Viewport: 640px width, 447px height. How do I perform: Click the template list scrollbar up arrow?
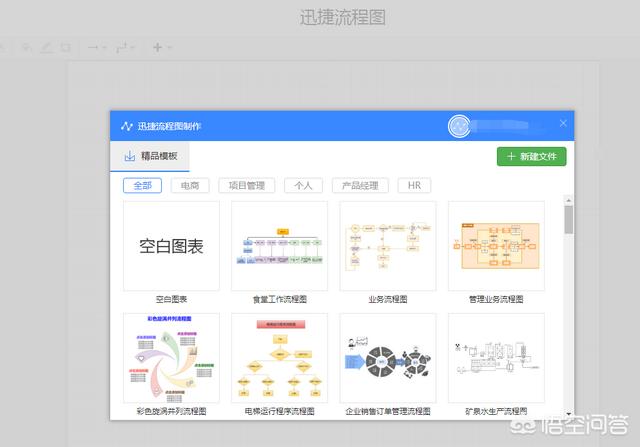click(569, 200)
